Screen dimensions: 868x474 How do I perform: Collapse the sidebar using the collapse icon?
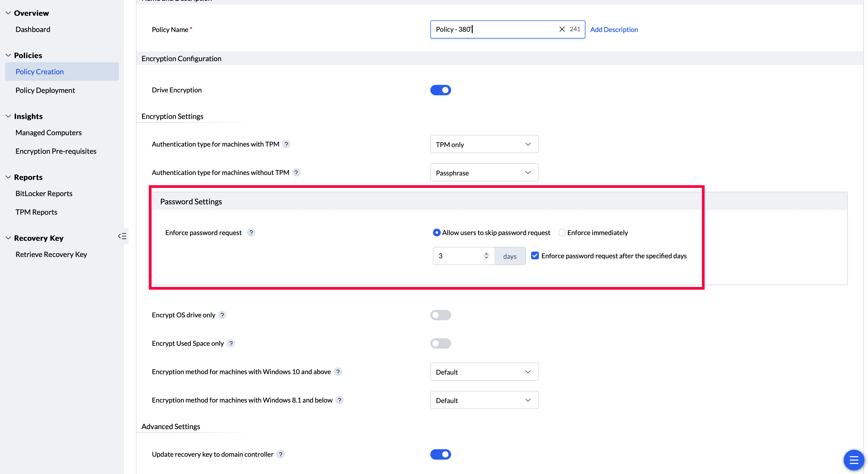pyautogui.click(x=122, y=236)
